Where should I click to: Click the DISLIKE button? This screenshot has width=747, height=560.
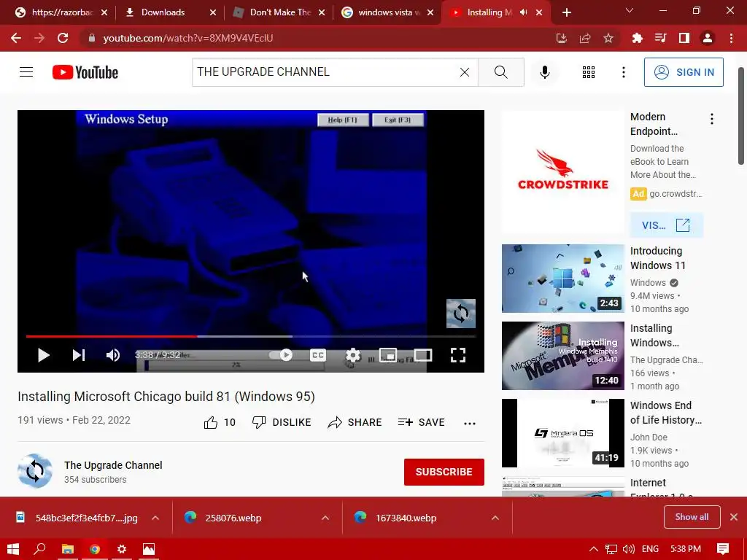(x=282, y=422)
